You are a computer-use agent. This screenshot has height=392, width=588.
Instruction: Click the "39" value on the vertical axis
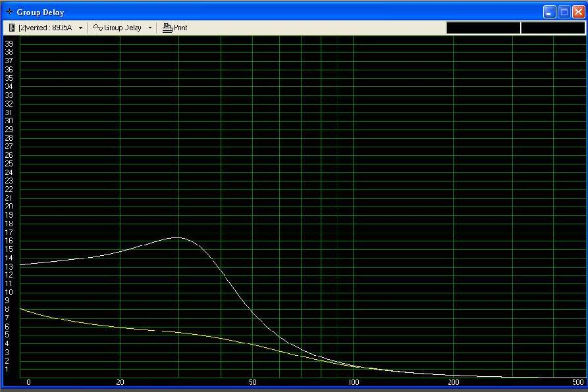tap(9, 44)
